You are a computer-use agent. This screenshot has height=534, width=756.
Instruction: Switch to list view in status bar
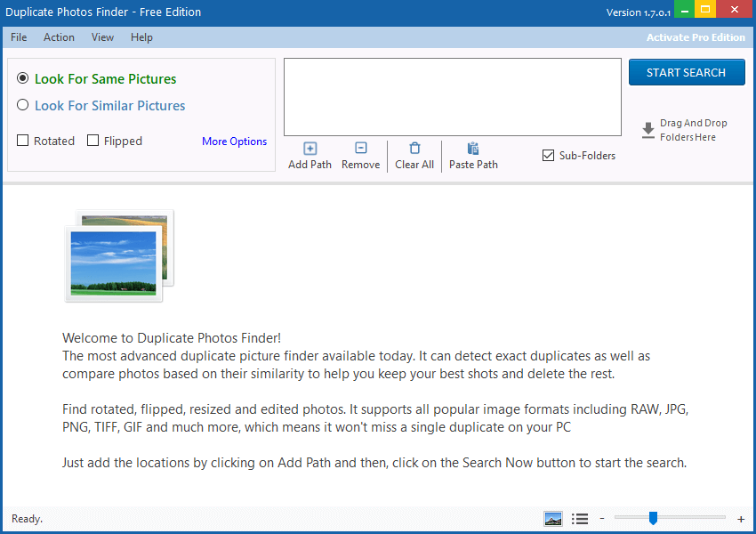580,518
